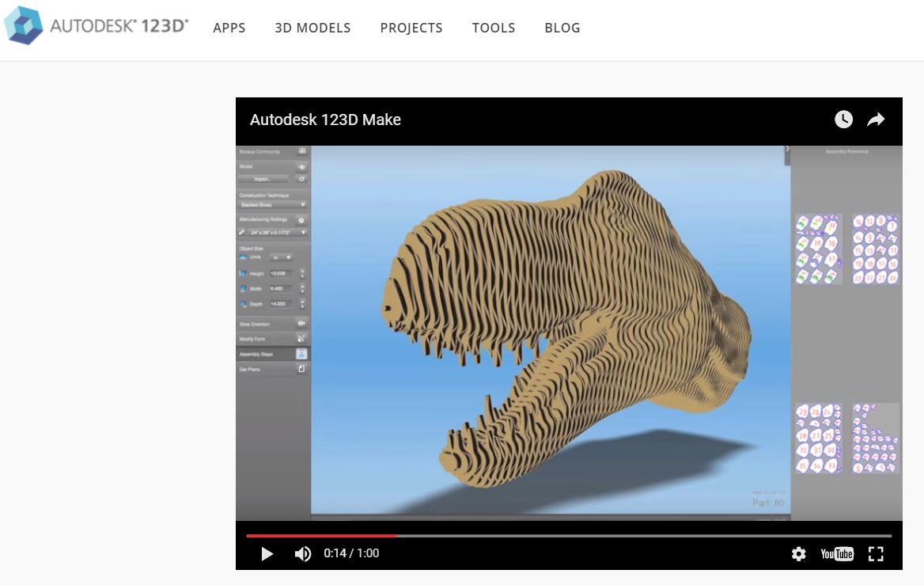The image size is (924, 585).
Task: Enter fullscreen mode
Action: tap(876, 554)
